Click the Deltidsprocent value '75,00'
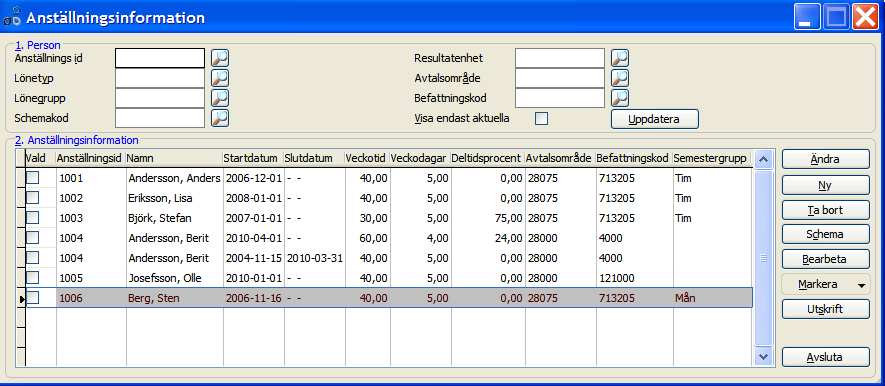This screenshot has width=885, height=386. point(488,218)
